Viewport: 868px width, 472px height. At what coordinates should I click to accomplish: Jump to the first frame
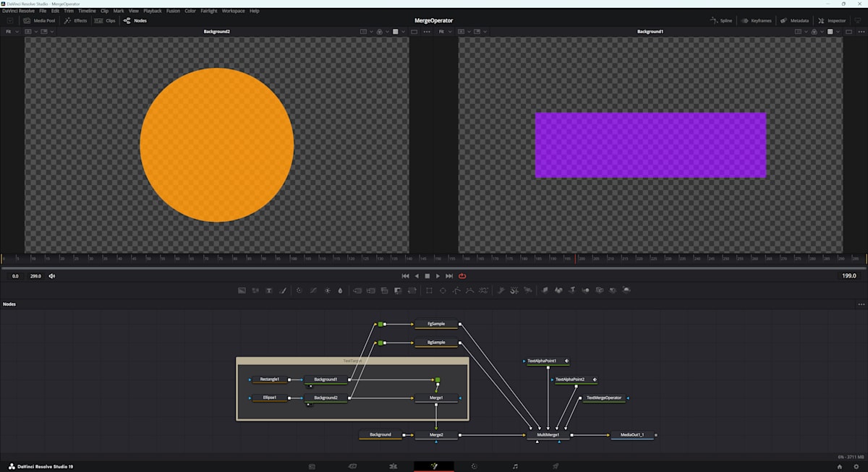click(x=405, y=276)
